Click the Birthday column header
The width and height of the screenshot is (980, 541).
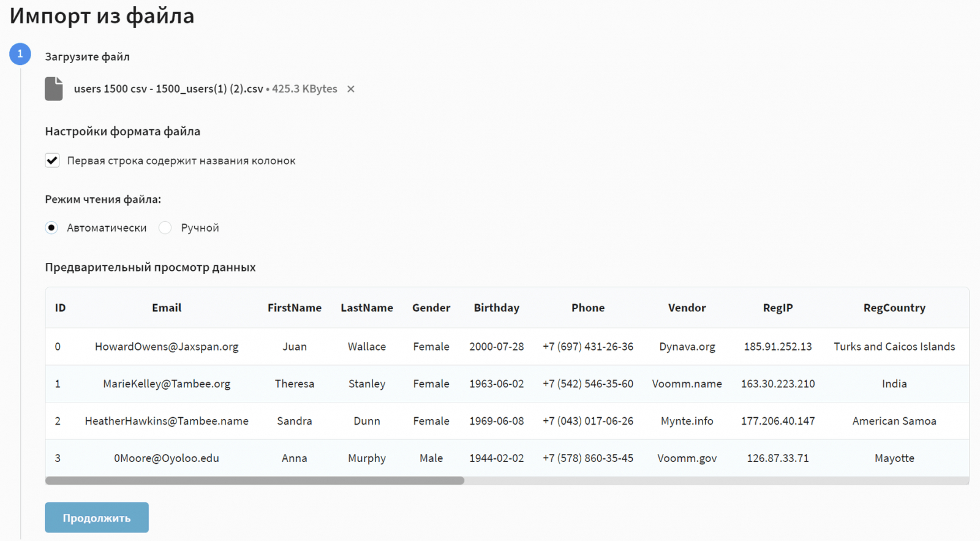click(x=496, y=308)
